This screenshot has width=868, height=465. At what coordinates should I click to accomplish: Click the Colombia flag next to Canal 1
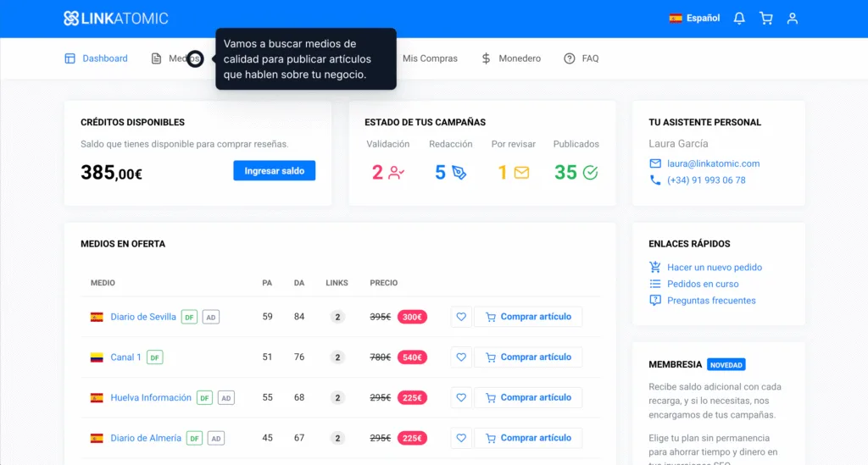click(97, 357)
